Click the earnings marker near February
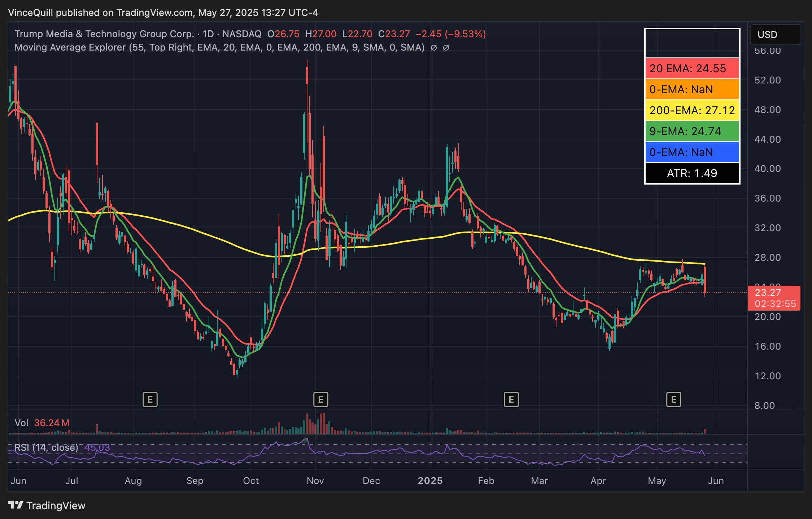 click(x=511, y=399)
